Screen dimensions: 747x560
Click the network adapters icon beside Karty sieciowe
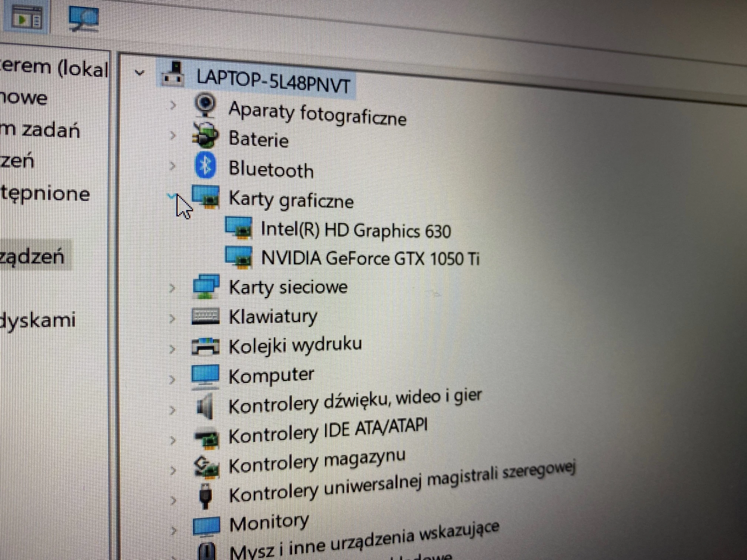206,286
